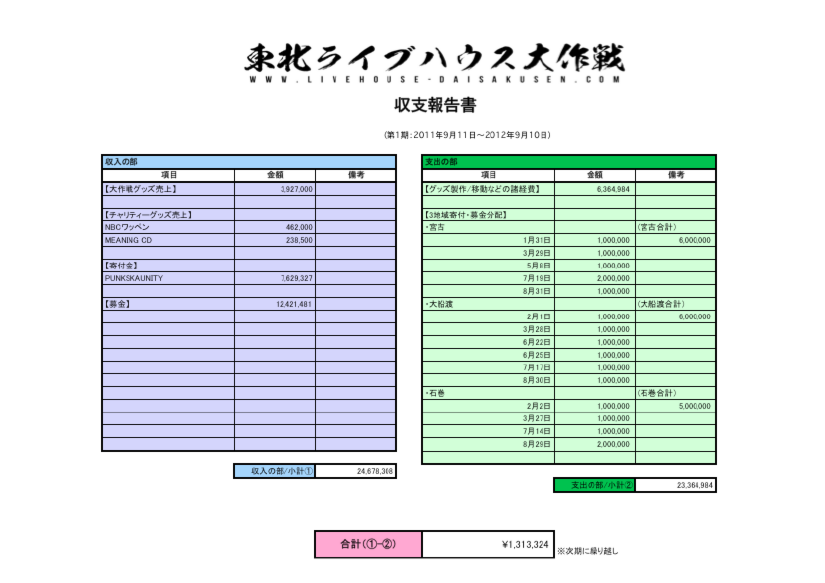Click the income subtotal value 24,678,308

[355, 471]
